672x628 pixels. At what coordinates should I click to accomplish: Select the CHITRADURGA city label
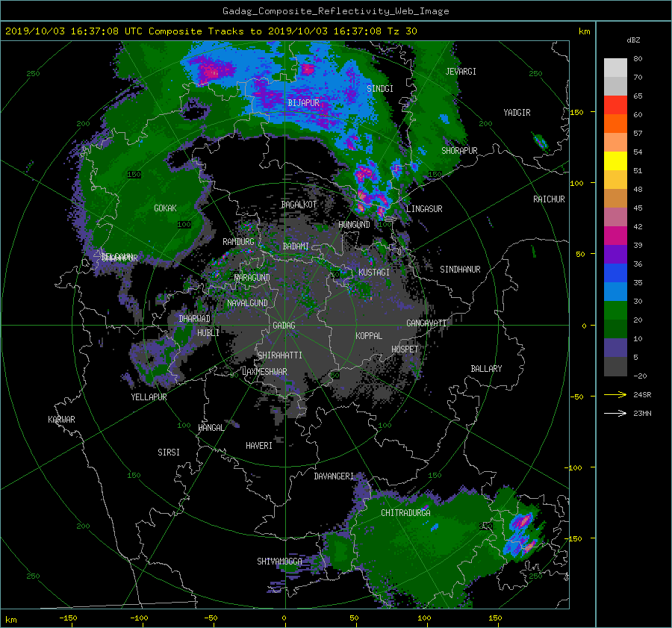point(405,513)
